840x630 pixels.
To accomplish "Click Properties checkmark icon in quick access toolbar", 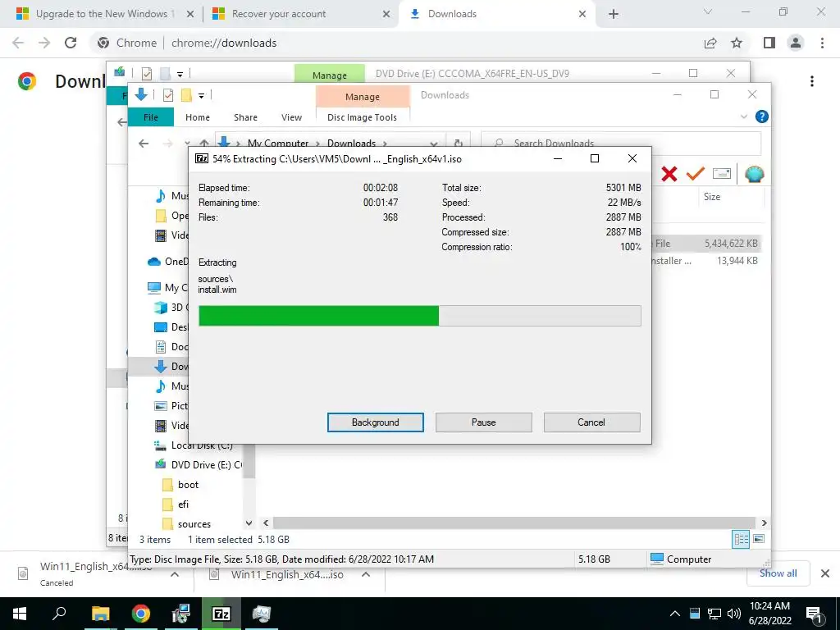I will pyautogui.click(x=167, y=95).
